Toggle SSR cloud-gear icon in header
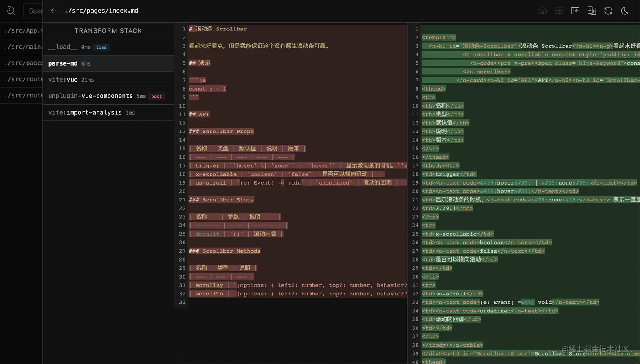This screenshot has width=640, height=364. pos(542,11)
